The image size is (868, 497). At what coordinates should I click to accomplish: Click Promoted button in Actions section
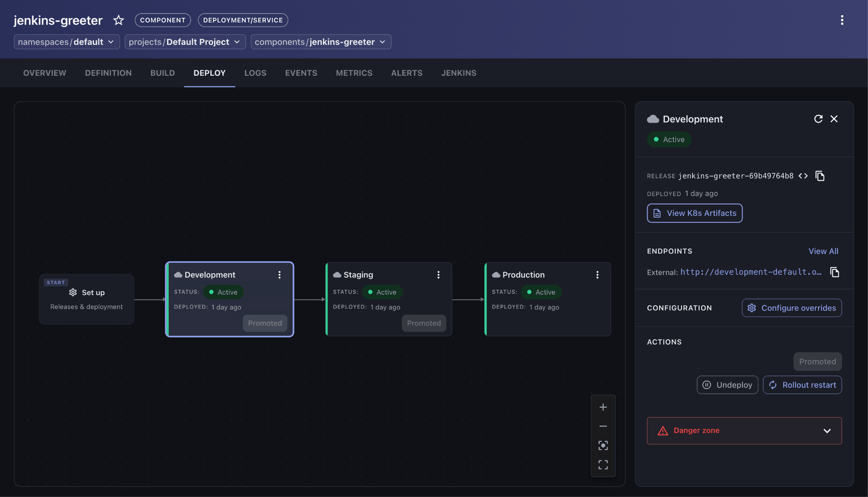817,362
